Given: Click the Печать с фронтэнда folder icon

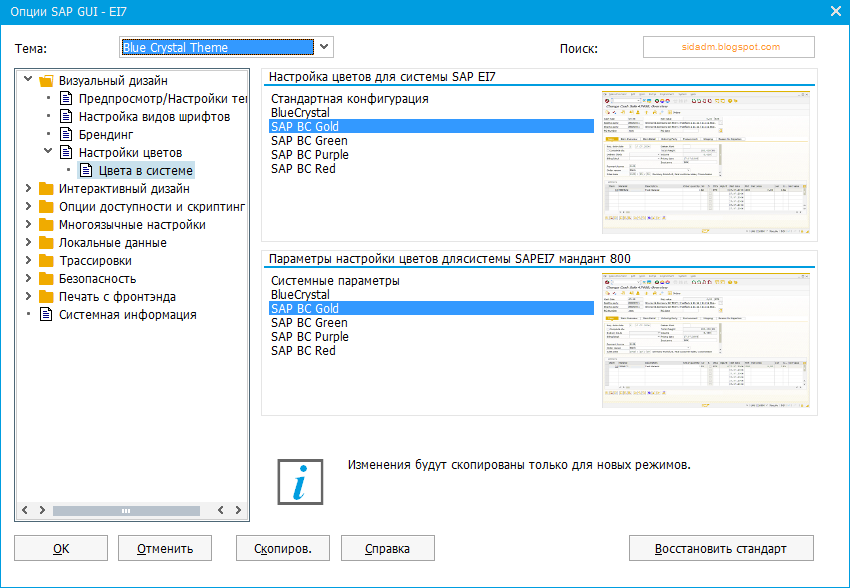Looking at the screenshot, I should 47,296.
